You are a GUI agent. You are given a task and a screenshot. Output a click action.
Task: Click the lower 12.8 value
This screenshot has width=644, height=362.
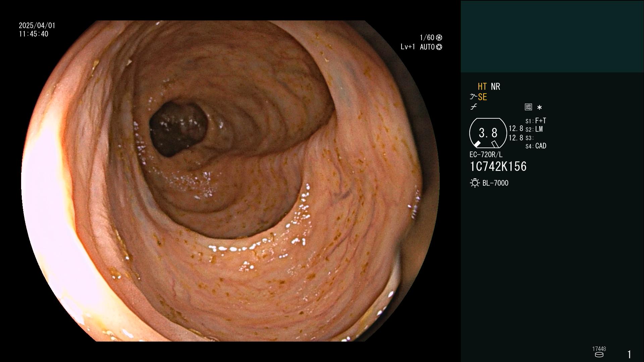tap(516, 138)
